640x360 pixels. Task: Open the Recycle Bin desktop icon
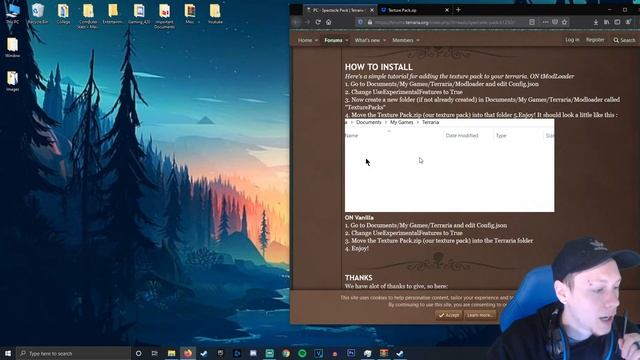pos(38,13)
